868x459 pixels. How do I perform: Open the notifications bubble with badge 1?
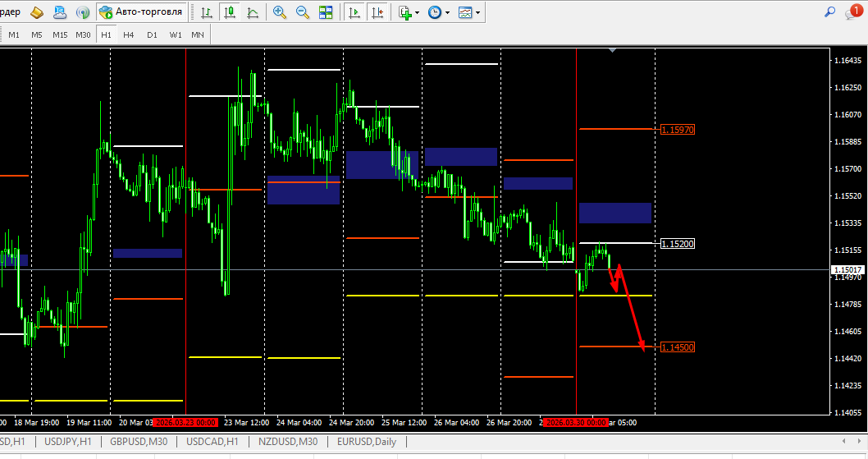[853, 11]
